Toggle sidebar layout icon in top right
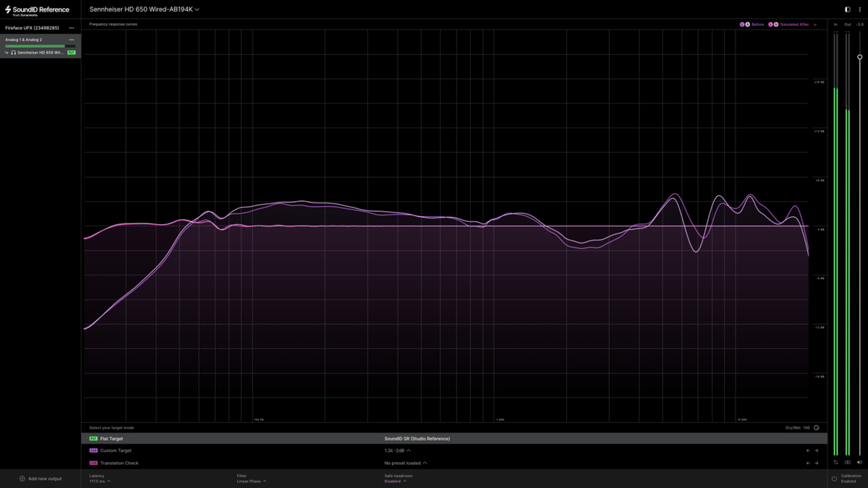Screen dimensions: 868x488 848,9
